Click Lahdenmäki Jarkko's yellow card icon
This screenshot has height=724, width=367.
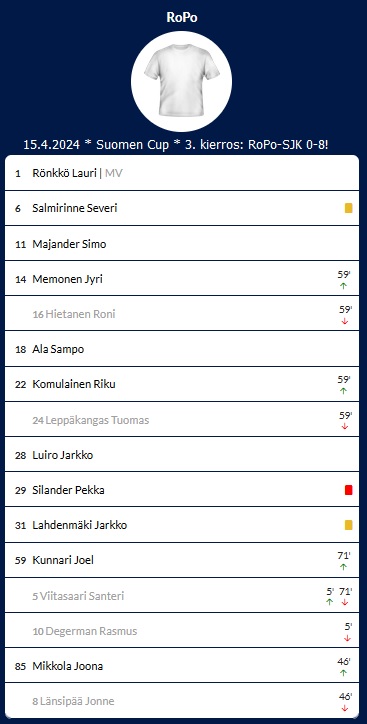[349, 525]
